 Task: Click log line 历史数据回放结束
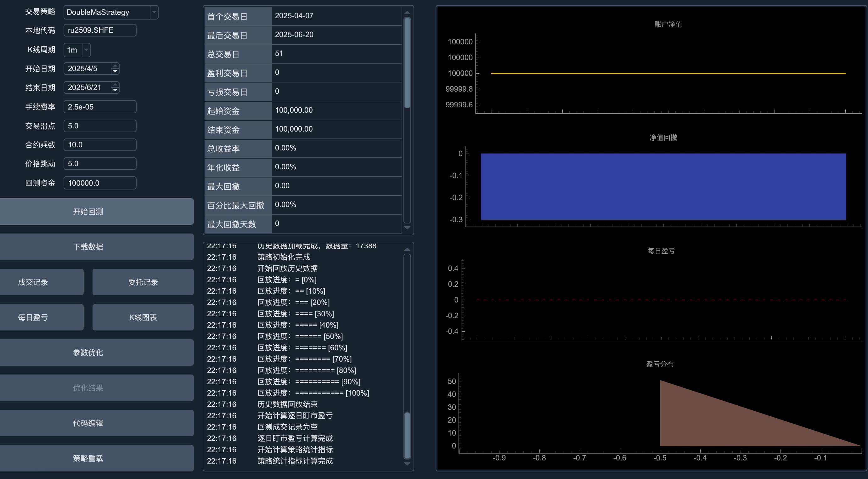point(287,404)
